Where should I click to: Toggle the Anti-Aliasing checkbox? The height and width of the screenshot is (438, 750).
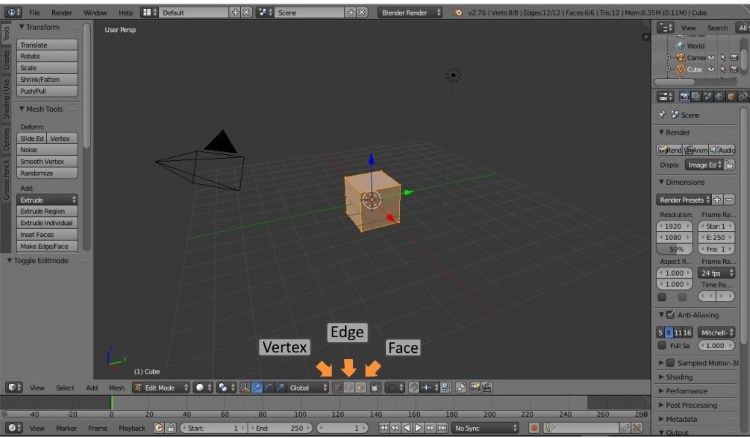tap(670, 315)
